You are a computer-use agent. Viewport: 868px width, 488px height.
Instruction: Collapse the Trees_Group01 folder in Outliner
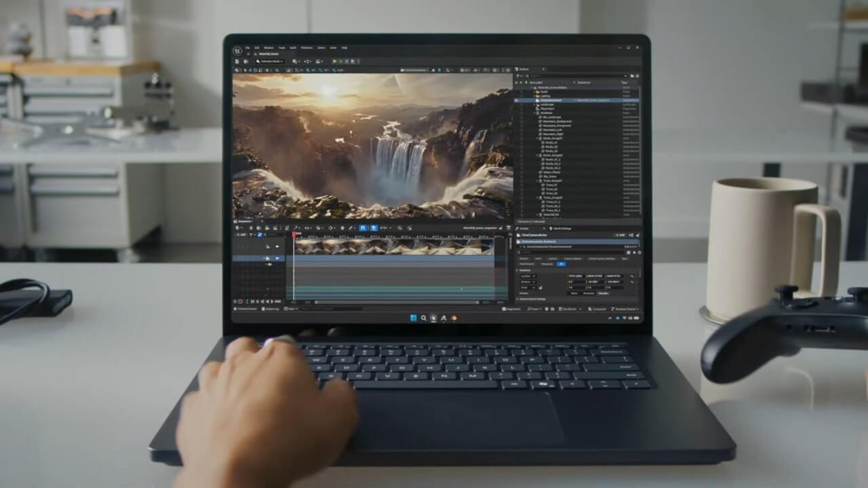tap(537, 181)
